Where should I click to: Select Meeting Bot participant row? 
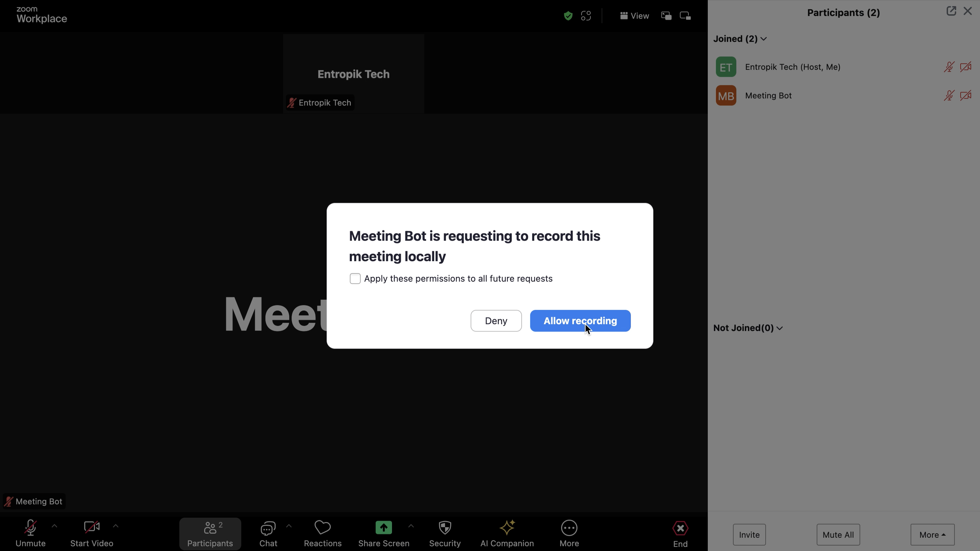pyautogui.click(x=844, y=96)
